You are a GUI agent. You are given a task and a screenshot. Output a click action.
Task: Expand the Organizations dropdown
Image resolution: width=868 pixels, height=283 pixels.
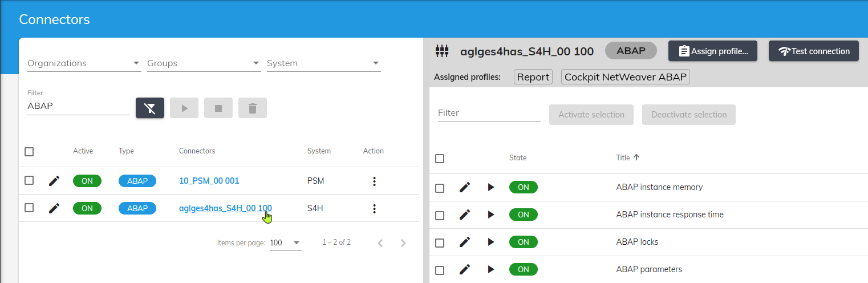click(84, 63)
